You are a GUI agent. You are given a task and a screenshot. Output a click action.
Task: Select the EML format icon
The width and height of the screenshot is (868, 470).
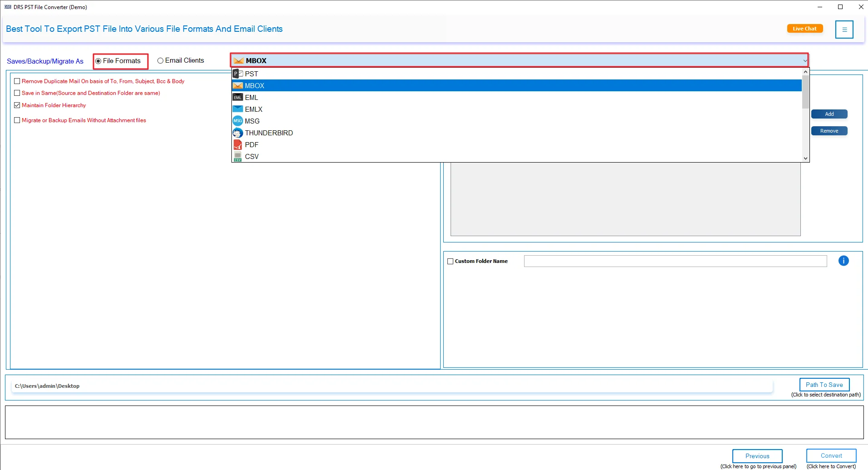(x=238, y=97)
